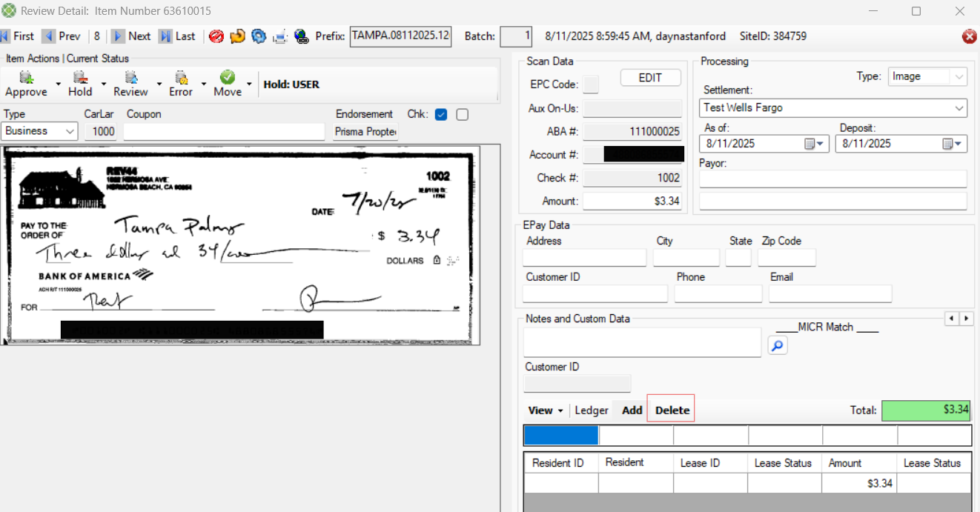This screenshot has height=512, width=980.
Task: Click the green checkmark Move icon
Action: click(x=228, y=78)
